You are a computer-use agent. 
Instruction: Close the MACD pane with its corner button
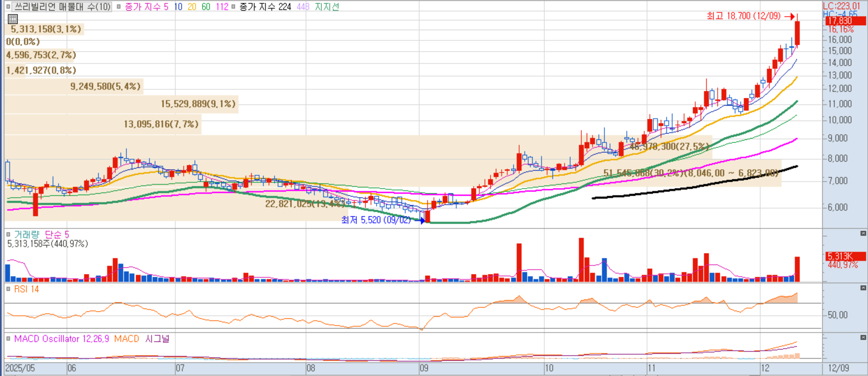(x=863, y=337)
